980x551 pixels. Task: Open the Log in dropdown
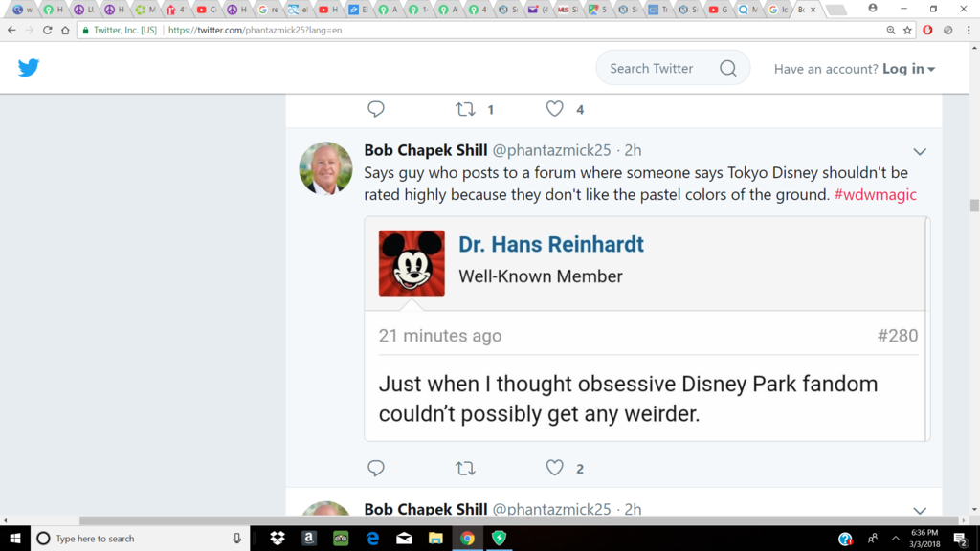908,69
